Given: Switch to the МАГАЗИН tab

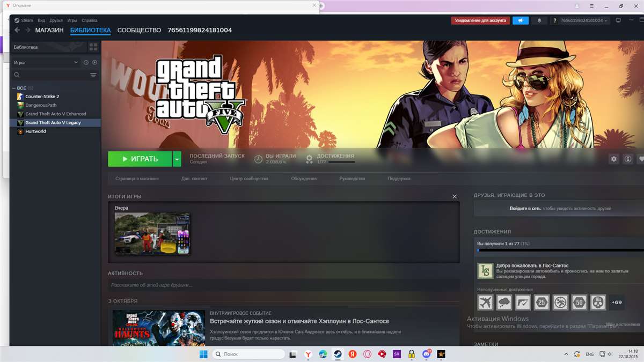Looking at the screenshot, I should pyautogui.click(x=49, y=30).
